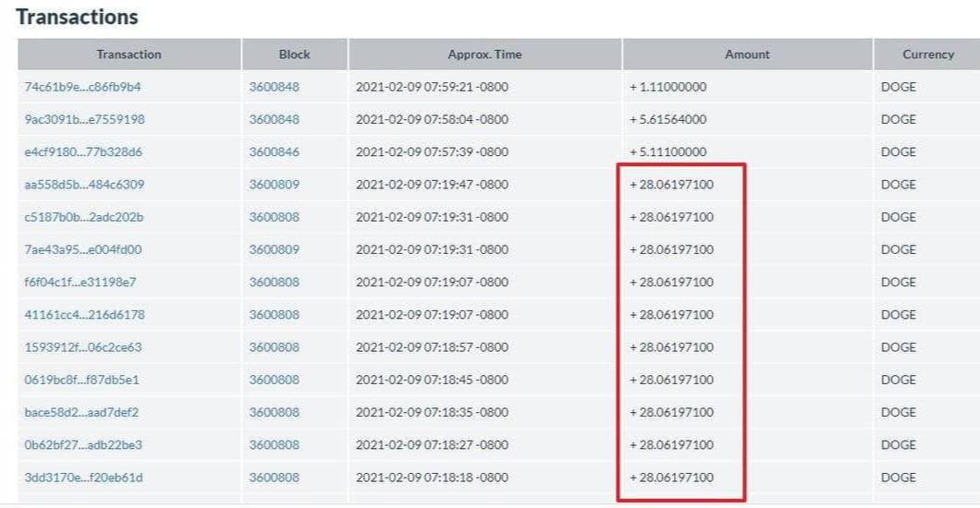Open block 3600808 in the bace58d2 row
The width and height of the screenshot is (980, 508).
[x=275, y=412]
